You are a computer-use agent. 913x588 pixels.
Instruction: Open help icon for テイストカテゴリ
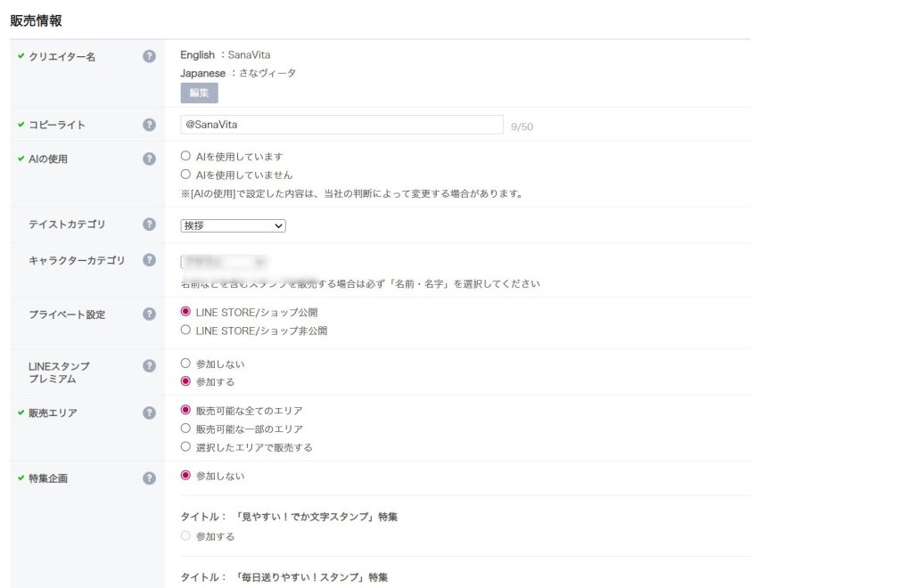pyautogui.click(x=149, y=224)
